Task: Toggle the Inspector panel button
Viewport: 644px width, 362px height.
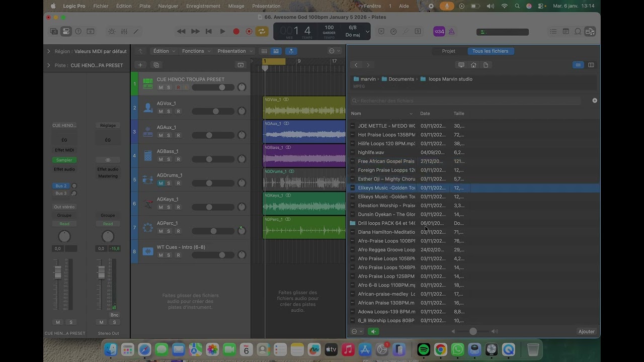Action: coord(66,31)
